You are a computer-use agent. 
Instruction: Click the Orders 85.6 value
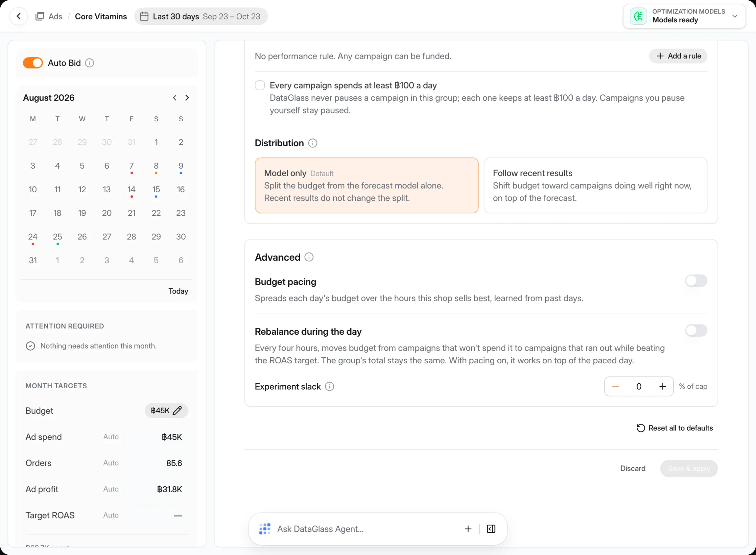(174, 463)
